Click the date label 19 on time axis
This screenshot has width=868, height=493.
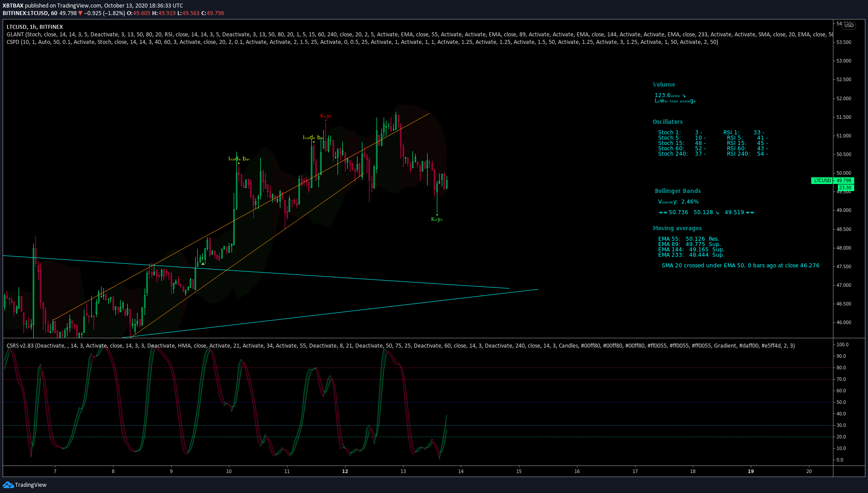pyautogui.click(x=751, y=471)
